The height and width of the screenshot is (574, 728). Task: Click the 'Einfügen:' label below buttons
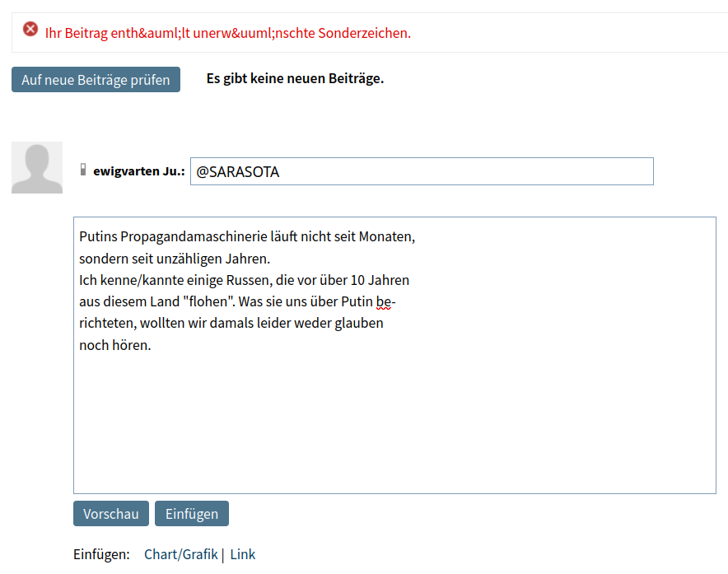coord(101,554)
